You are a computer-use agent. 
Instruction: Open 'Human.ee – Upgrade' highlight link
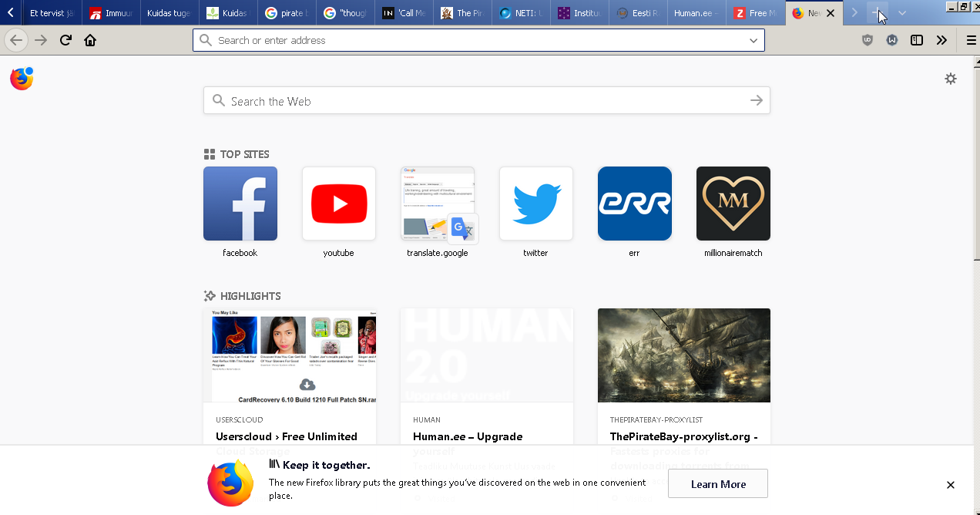click(x=468, y=436)
